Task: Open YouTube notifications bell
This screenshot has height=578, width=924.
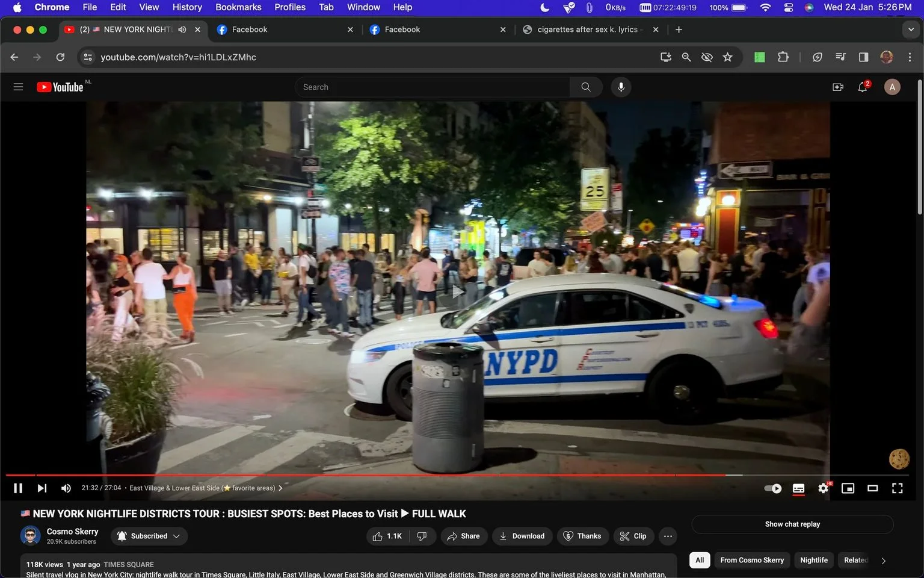Action: point(863,87)
